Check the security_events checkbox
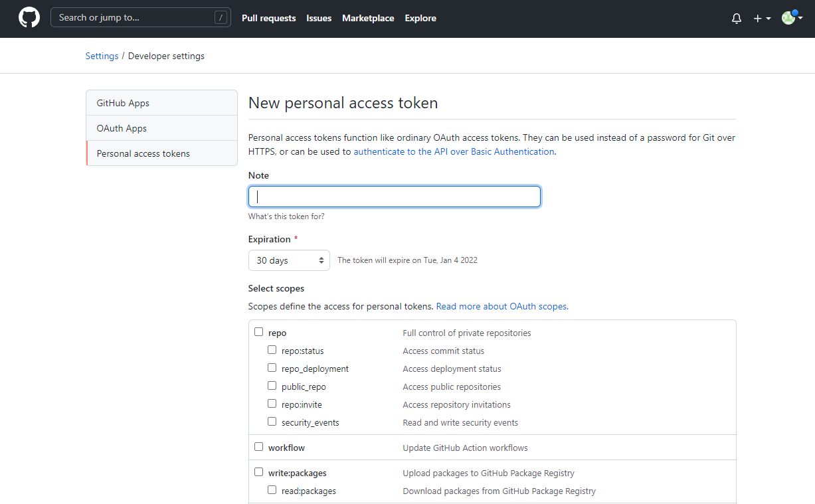This screenshot has height=504, width=815. (272, 422)
